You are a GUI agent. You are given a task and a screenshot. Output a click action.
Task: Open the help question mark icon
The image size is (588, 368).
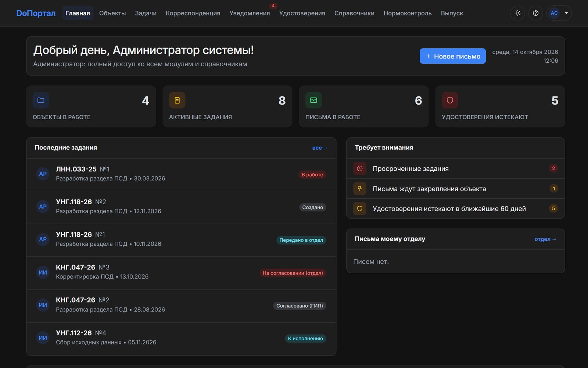click(x=535, y=13)
